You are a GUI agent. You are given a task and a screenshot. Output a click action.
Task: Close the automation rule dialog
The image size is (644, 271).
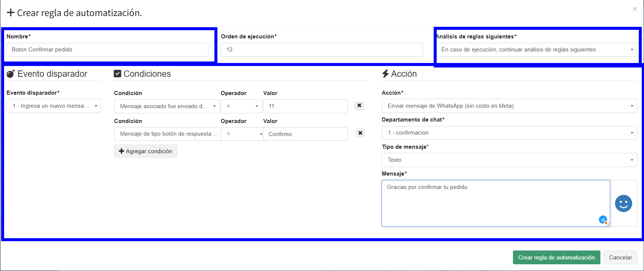point(635,9)
